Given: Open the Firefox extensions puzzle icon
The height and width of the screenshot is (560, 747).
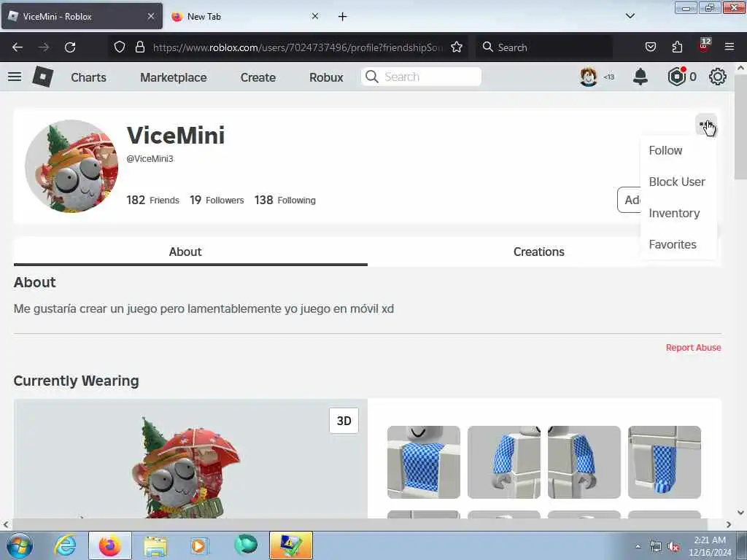Looking at the screenshot, I should [x=677, y=47].
